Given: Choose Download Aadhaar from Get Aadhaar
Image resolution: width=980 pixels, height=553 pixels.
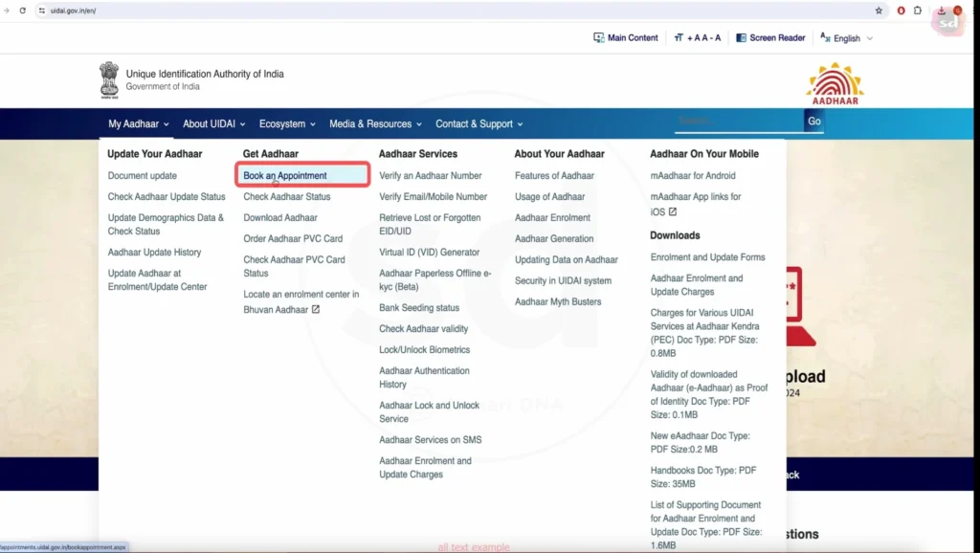Looking at the screenshot, I should coord(280,218).
